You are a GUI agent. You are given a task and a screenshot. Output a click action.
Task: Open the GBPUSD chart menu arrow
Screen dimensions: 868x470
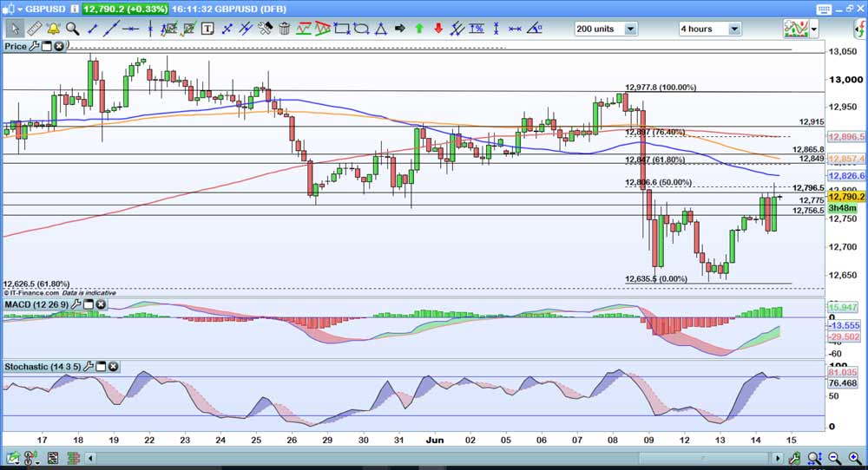(20, 10)
